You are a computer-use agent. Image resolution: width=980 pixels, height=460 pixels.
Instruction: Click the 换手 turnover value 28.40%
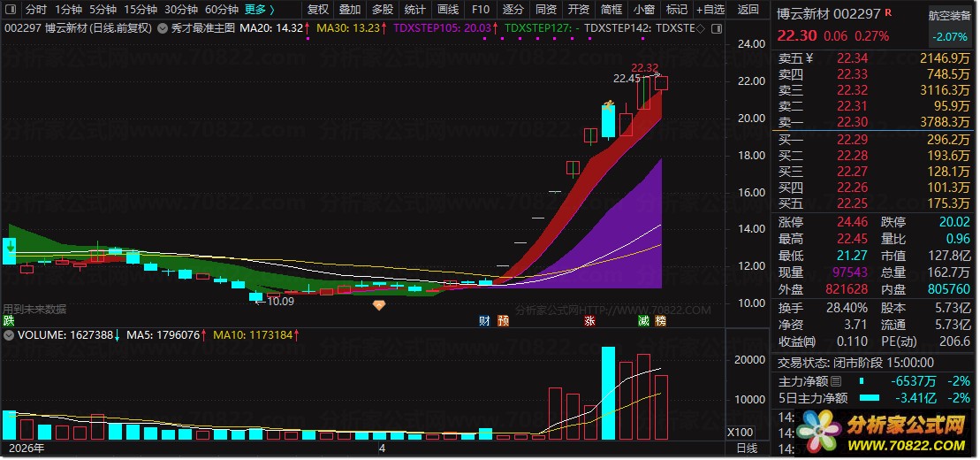coord(846,308)
